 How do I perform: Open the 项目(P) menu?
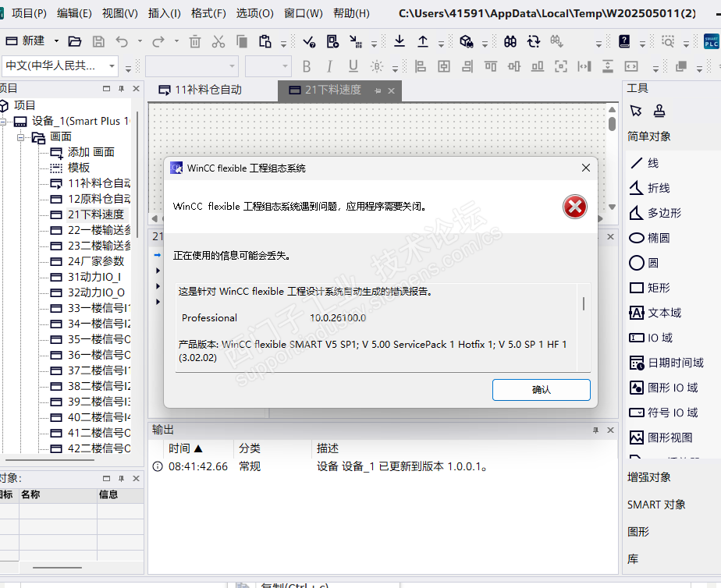pos(29,13)
